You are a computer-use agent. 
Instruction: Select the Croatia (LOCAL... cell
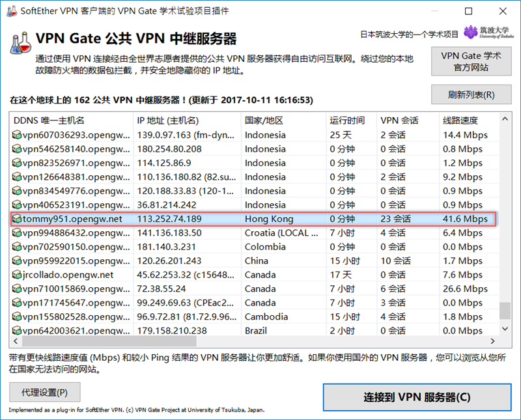point(281,232)
